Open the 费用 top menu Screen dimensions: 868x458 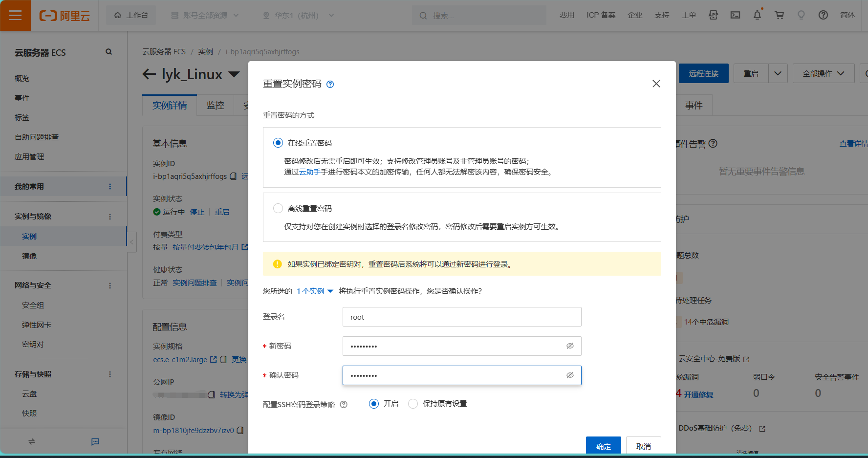click(567, 15)
